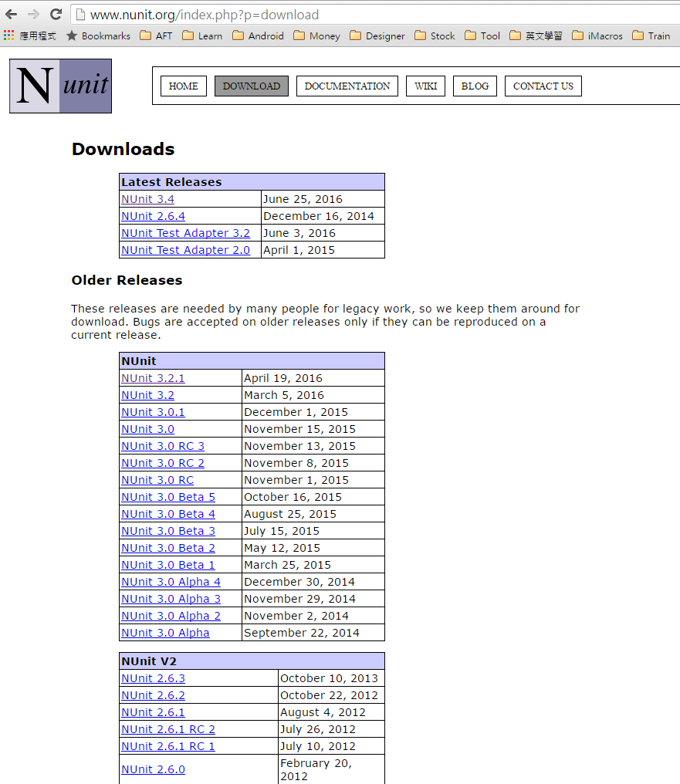Open the DOCUMENTATION page
This screenshot has width=680, height=784.
coord(347,86)
